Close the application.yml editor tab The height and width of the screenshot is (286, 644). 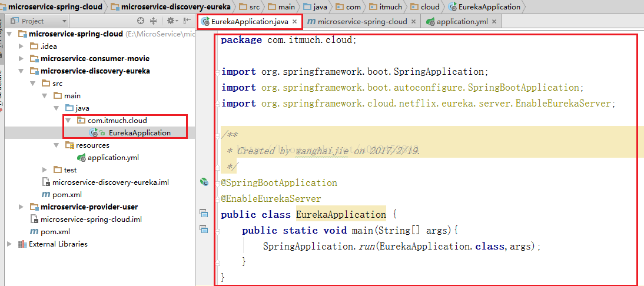tap(494, 22)
